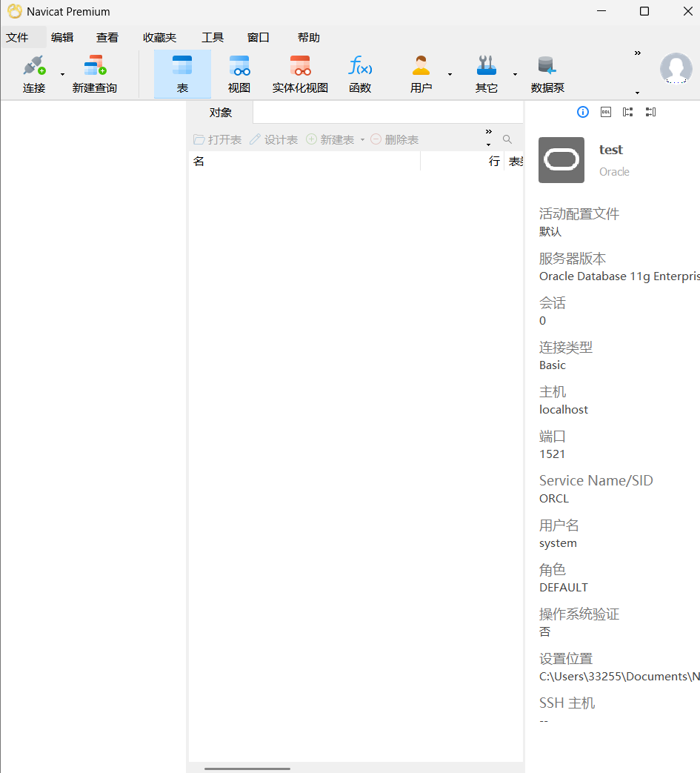Sort by the Name (名) column header
The width and height of the screenshot is (700, 773).
pyautogui.click(x=304, y=162)
